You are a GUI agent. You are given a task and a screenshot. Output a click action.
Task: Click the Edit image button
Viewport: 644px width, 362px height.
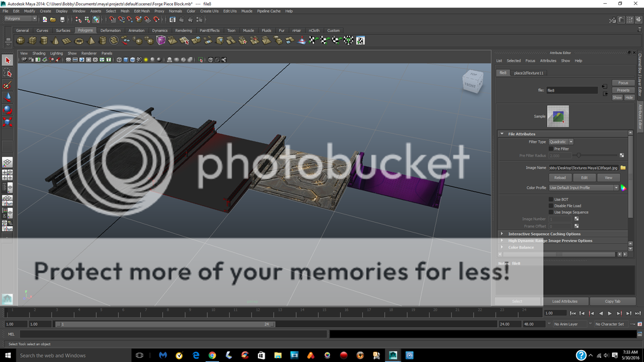584,178
